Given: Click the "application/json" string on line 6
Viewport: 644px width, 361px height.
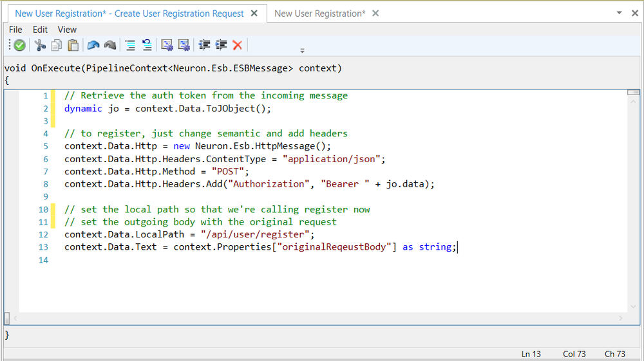Looking at the screenshot, I should [x=332, y=159].
